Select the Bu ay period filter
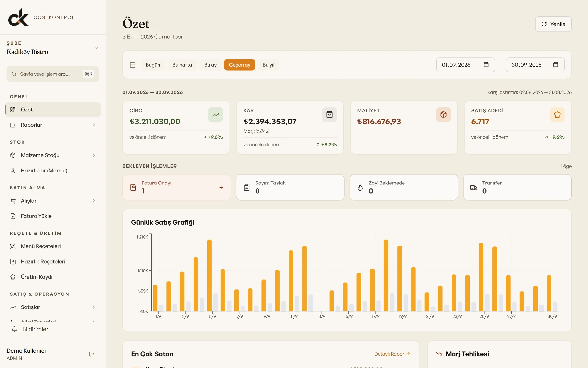 click(210, 65)
